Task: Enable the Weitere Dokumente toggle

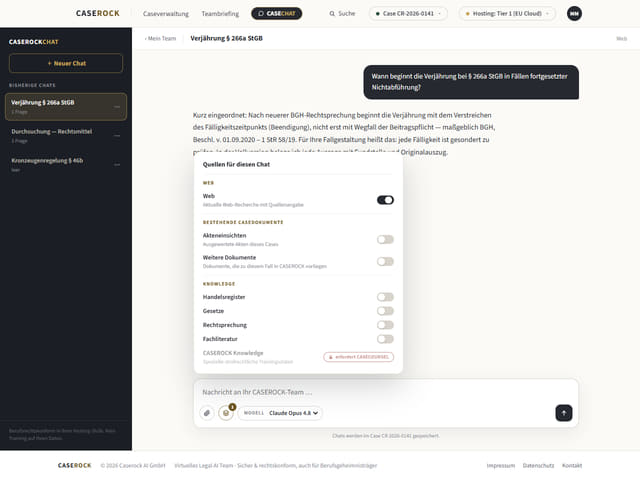Action: tap(385, 262)
